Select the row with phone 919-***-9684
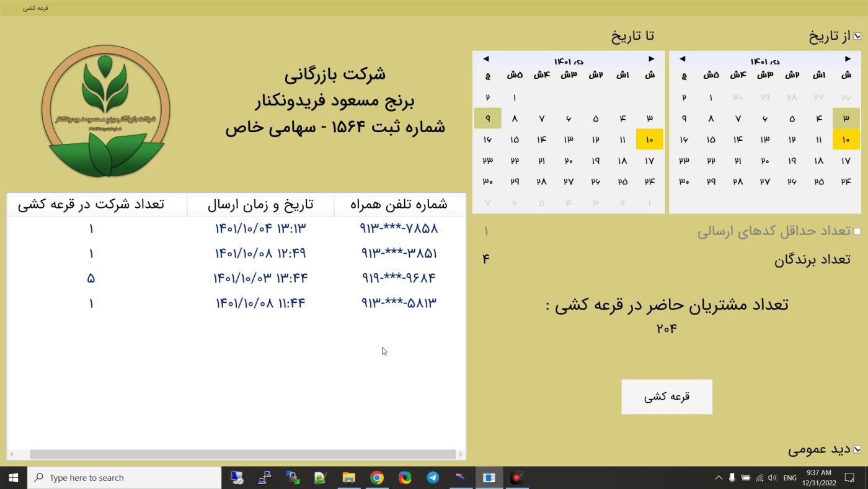Image resolution: width=868 pixels, height=489 pixels. coord(236,278)
